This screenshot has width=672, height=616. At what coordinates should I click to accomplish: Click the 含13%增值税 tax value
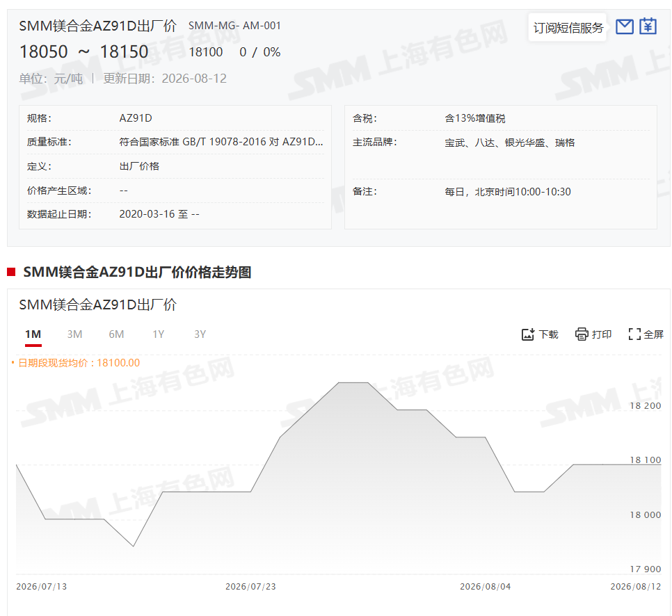(475, 118)
